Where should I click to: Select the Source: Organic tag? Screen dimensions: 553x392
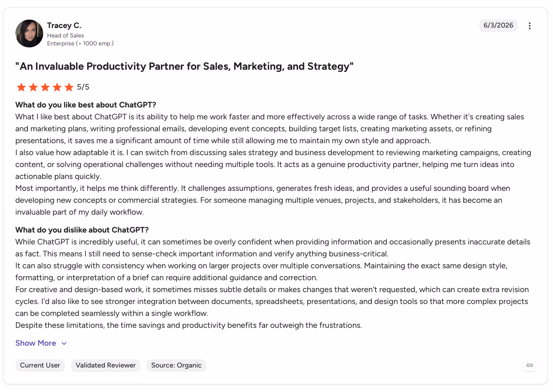click(x=176, y=365)
